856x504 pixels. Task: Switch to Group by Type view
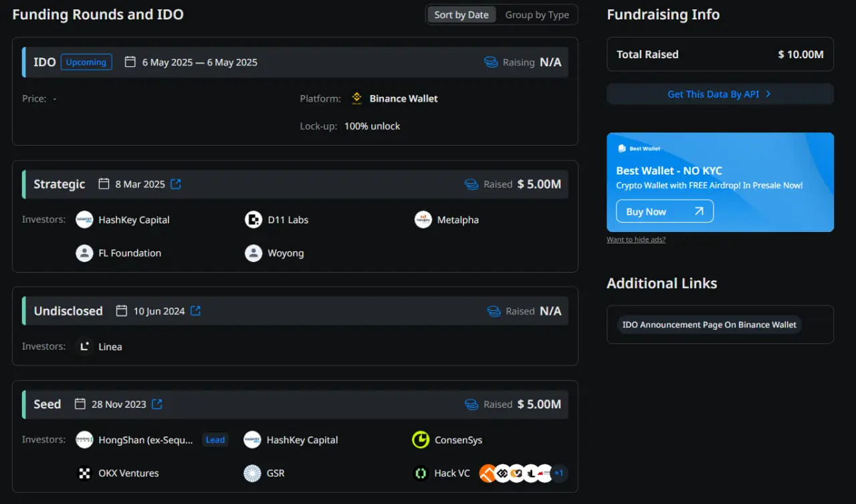pyautogui.click(x=537, y=15)
